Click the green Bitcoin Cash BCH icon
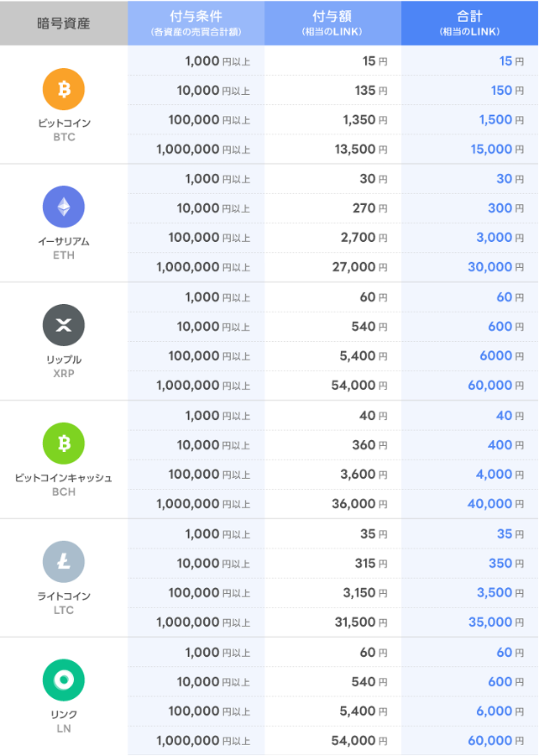Image resolution: width=539 pixels, height=756 pixels. (x=64, y=444)
